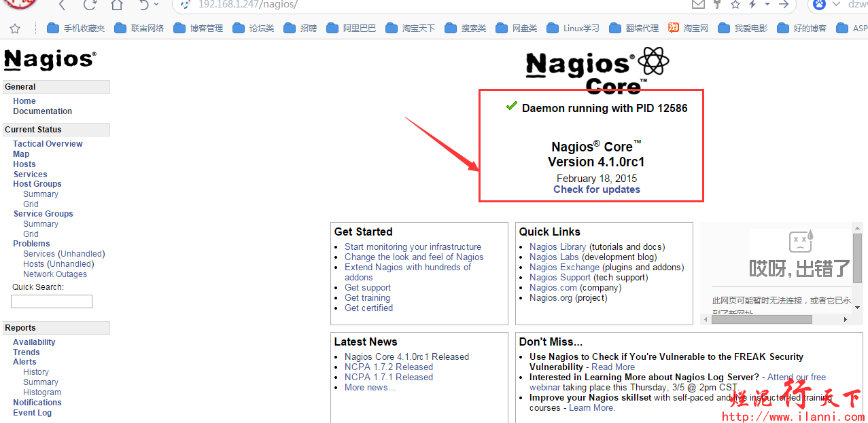Open Histogram under Alerts
This screenshot has height=423, width=868.
42,392
